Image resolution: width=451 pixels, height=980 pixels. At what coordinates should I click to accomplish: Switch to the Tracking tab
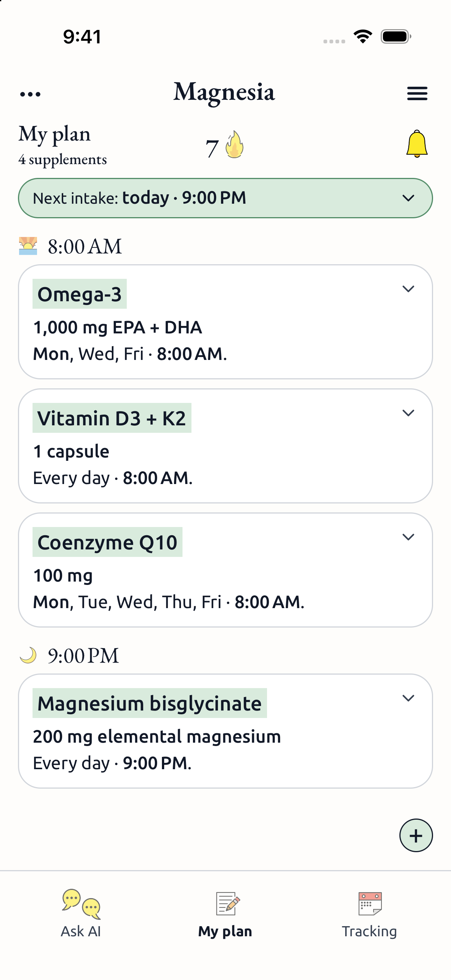[x=369, y=914]
